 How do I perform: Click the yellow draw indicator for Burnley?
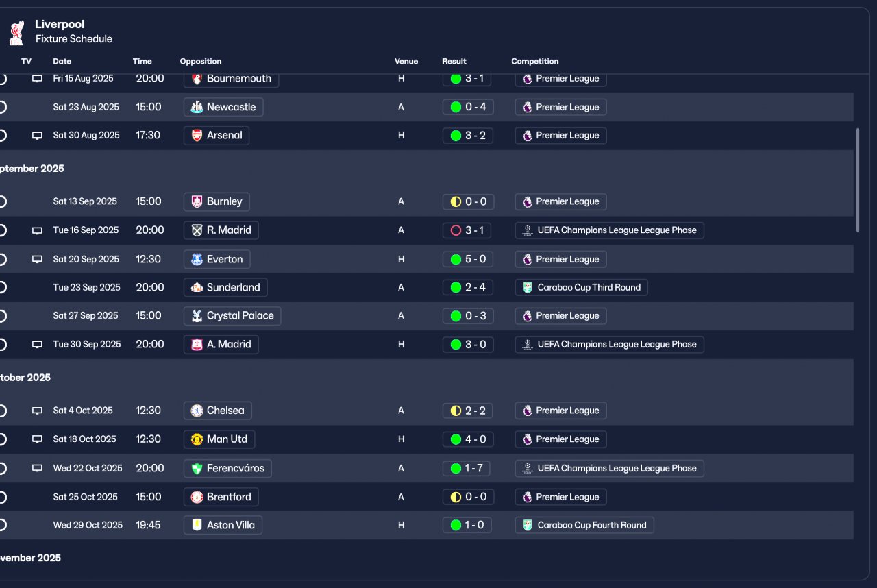456,201
